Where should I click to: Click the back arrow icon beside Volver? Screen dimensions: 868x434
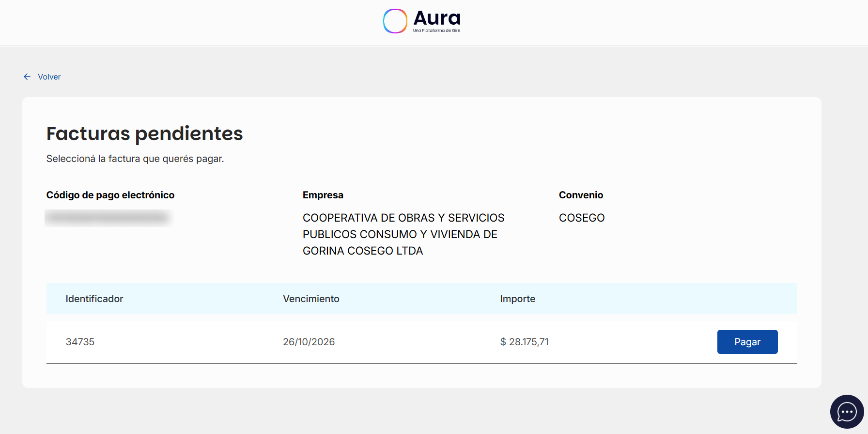click(x=27, y=77)
